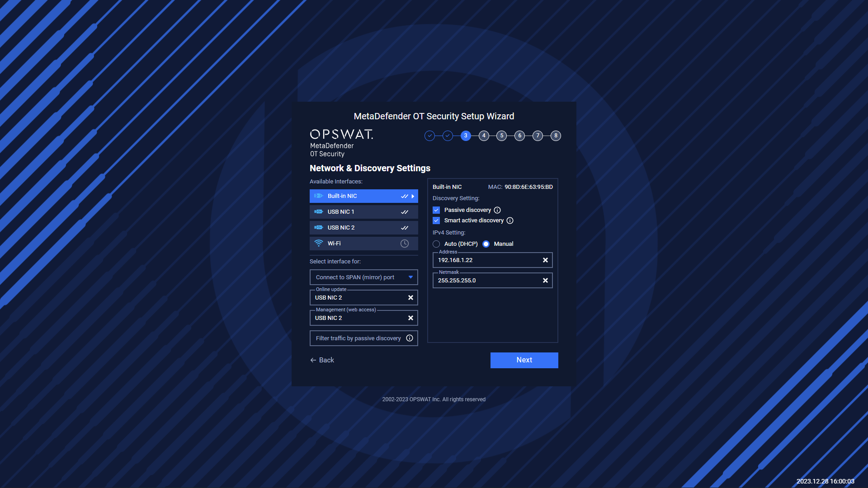Click the double-check status icon on USB NIC 2
868x488 pixels.
[x=405, y=228]
